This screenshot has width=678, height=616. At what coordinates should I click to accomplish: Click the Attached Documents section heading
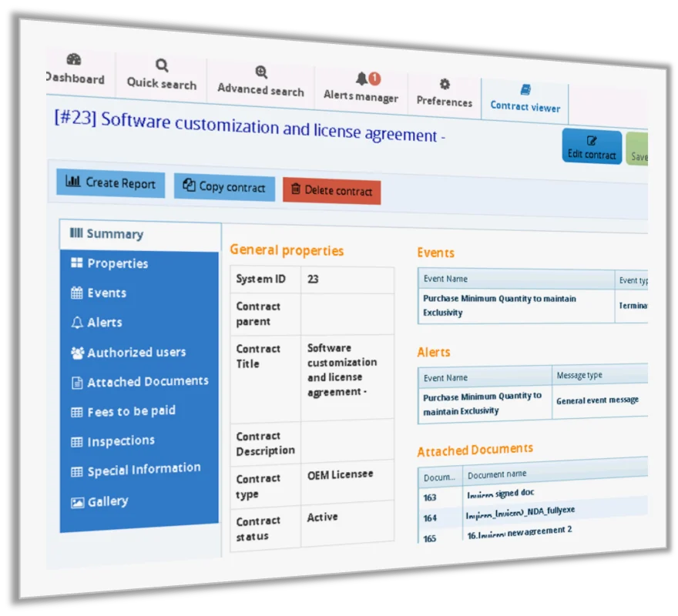[x=475, y=450]
